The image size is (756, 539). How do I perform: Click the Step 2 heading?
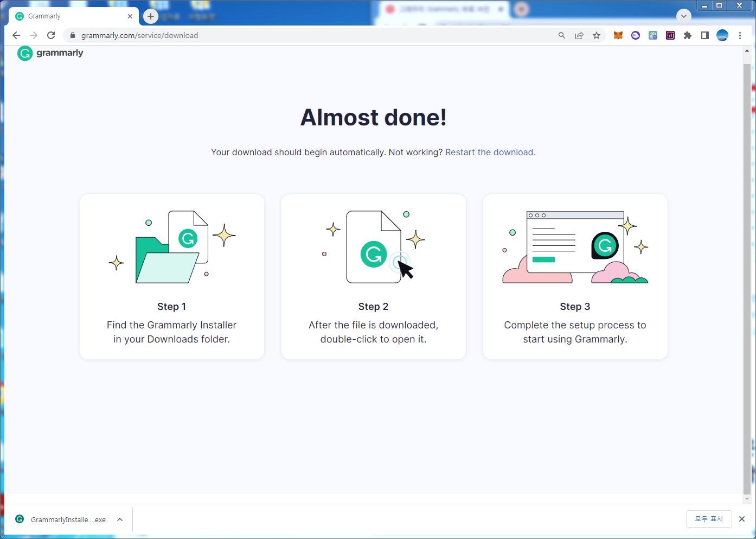pos(374,307)
